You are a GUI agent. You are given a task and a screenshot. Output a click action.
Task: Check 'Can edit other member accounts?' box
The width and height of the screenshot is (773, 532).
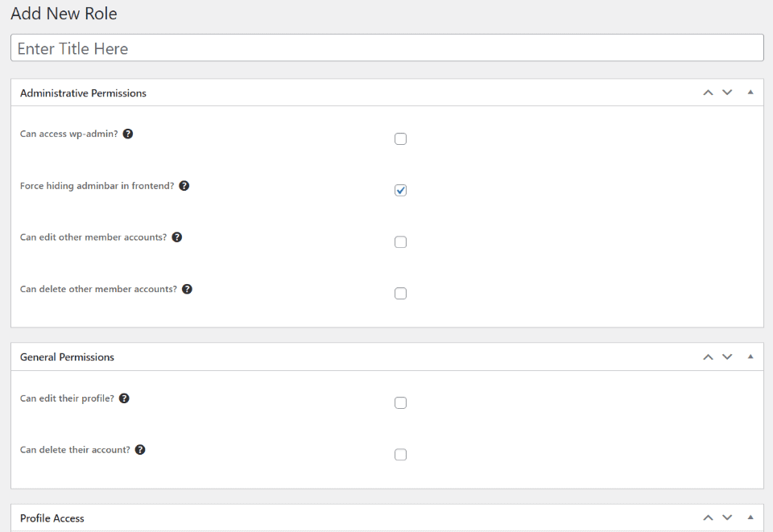[x=400, y=242]
